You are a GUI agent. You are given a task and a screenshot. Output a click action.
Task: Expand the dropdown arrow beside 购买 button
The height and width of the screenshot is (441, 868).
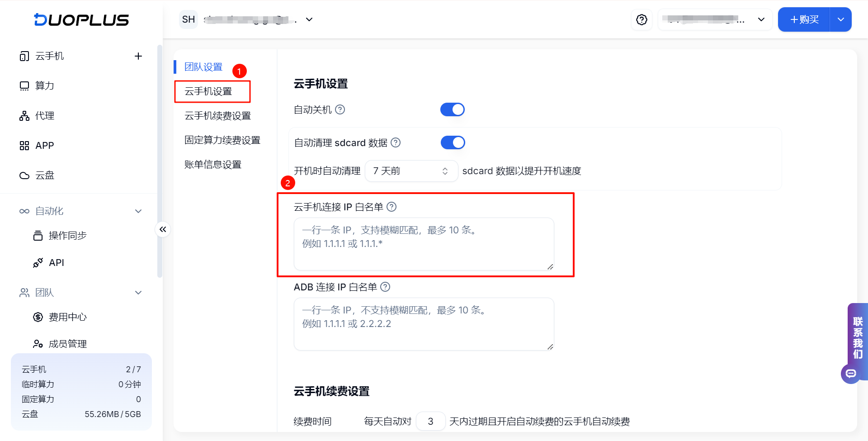[841, 19]
